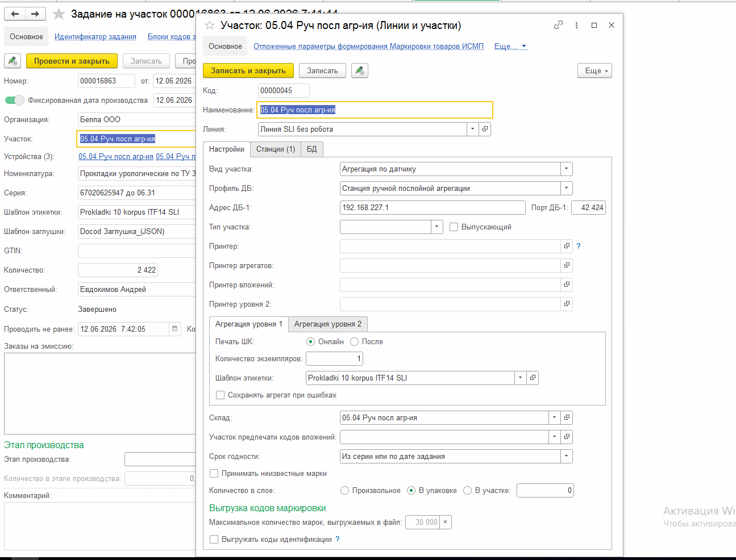Screen dimensions: 736x560
Task: Click Записать button in Участок dialog
Action: (322, 70)
